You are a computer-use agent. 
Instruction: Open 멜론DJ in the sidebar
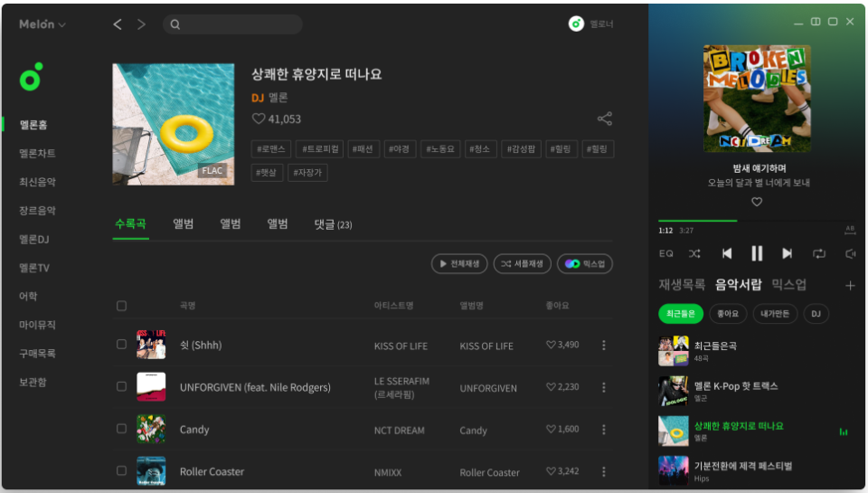tap(34, 240)
